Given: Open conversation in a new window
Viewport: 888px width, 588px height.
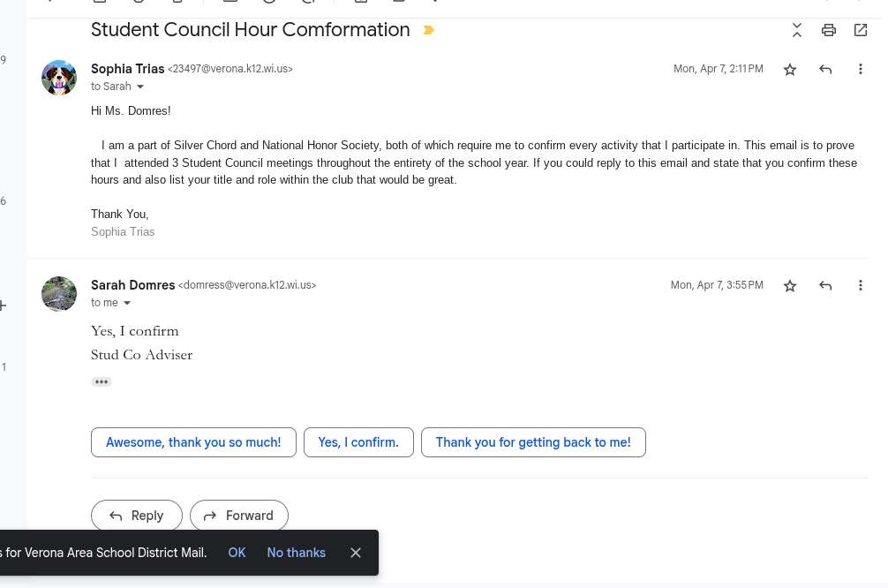Looking at the screenshot, I should point(861,30).
